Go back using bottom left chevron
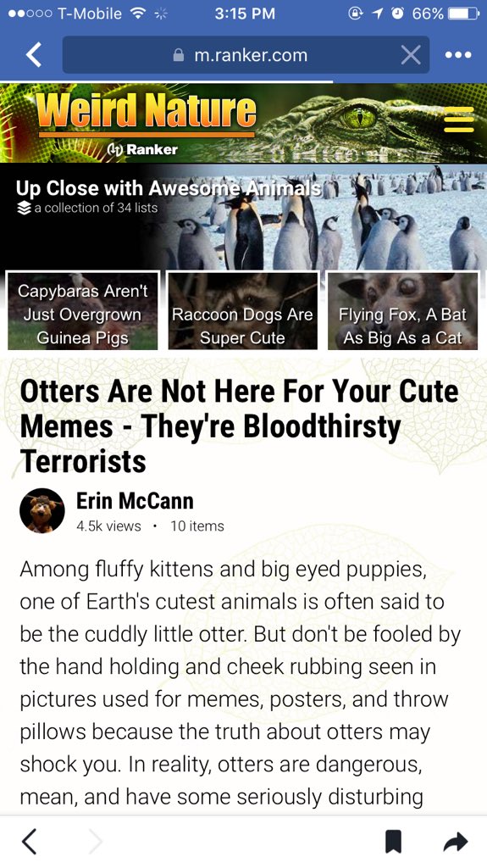Image resolution: width=487 pixels, height=868 pixels. pyautogui.click(x=30, y=842)
